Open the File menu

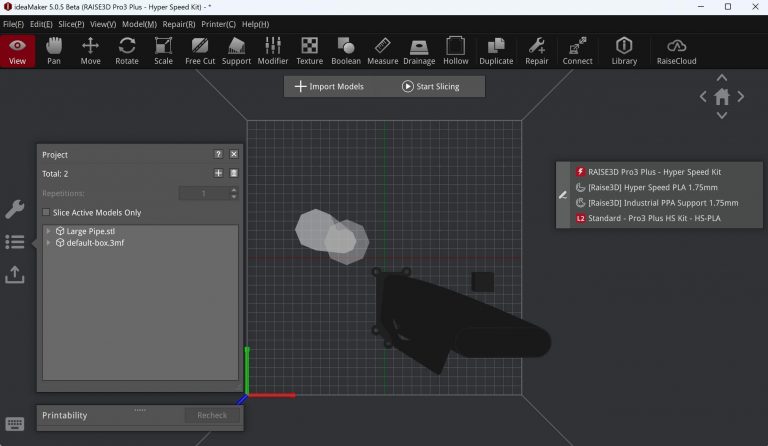[x=13, y=24]
